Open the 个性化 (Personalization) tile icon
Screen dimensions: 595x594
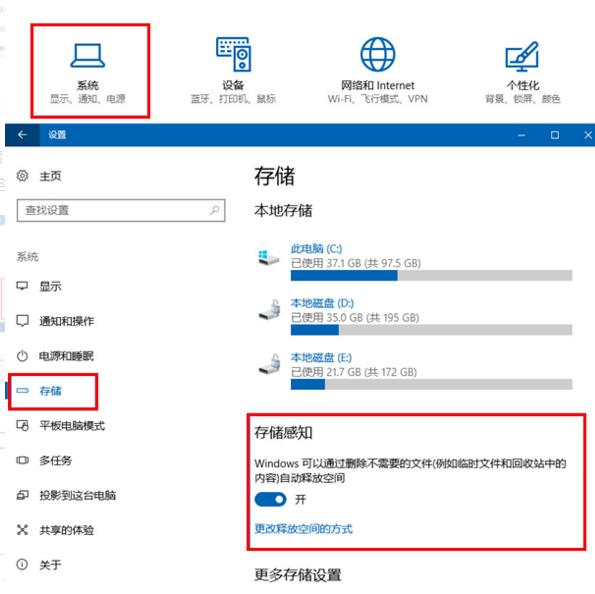(x=522, y=56)
